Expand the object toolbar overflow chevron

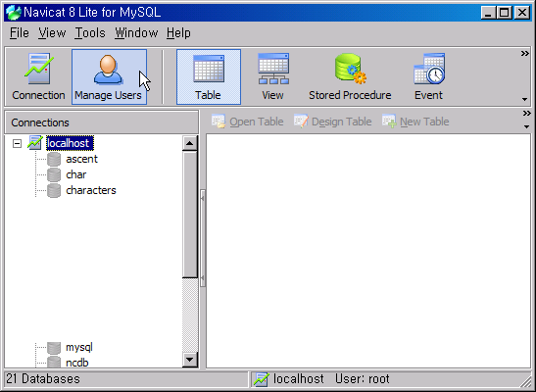coord(526,113)
